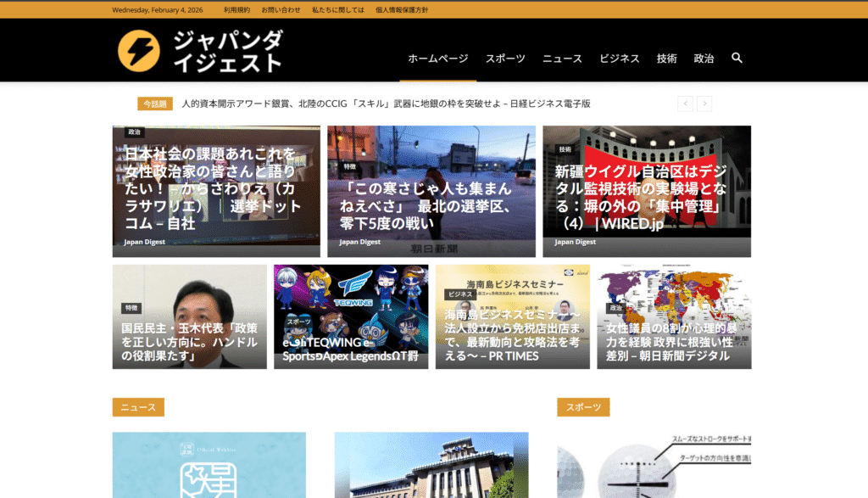
Task: Show next trending headline arrow
Action: point(704,104)
